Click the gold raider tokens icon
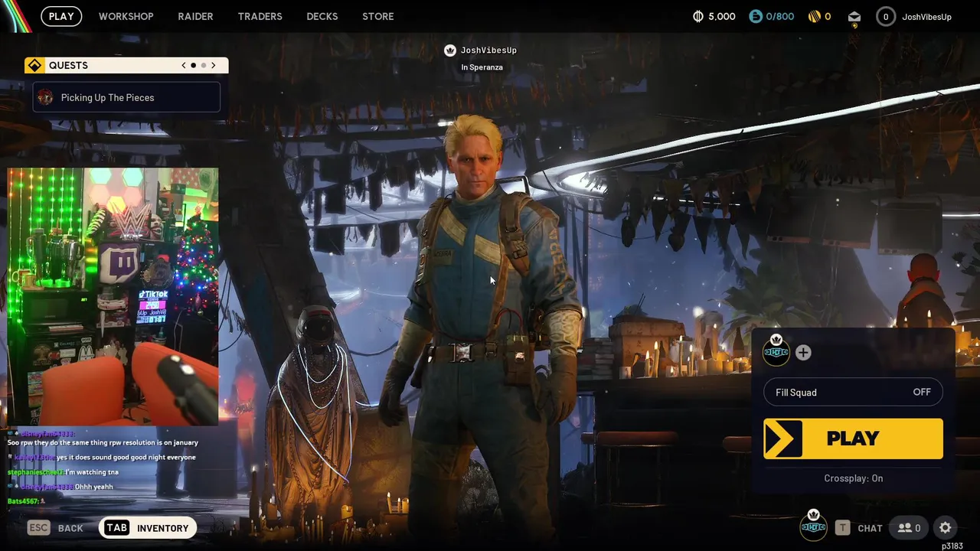The width and height of the screenshot is (980, 551). click(x=815, y=16)
